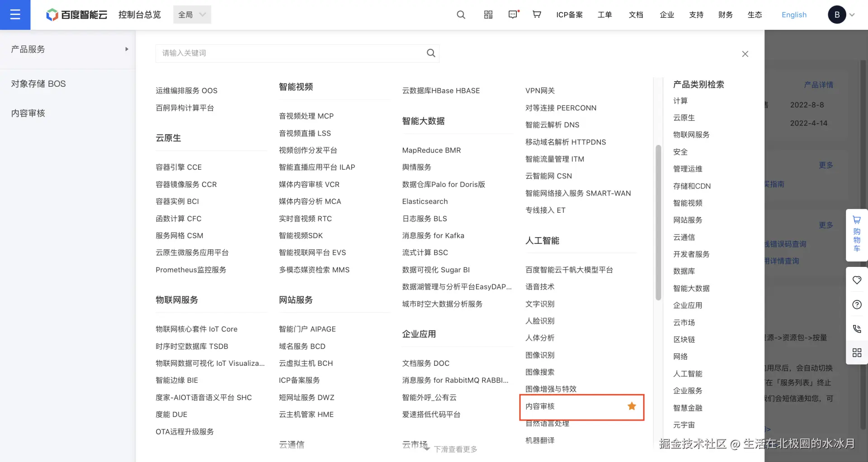Open the help question mark side icon
This screenshot has width=868, height=462.
(857, 304)
